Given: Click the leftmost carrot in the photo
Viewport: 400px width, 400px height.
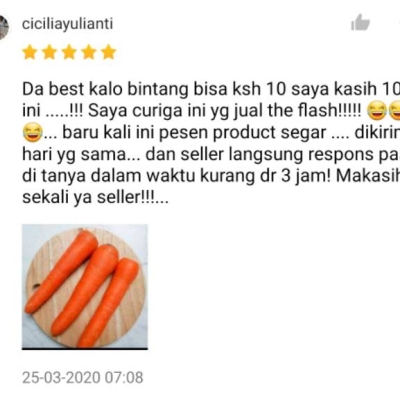Looking at the screenshot, I should 62,271.
